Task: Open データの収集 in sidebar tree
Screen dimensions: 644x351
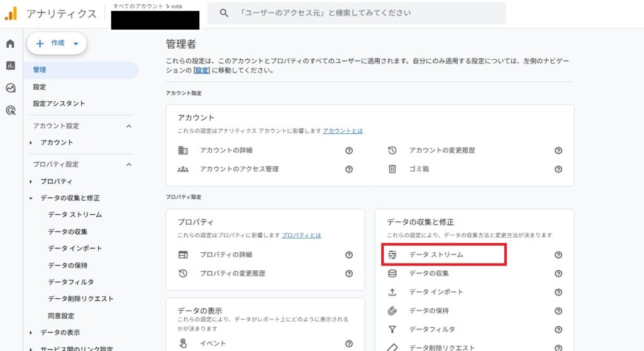Action: pyautogui.click(x=68, y=232)
